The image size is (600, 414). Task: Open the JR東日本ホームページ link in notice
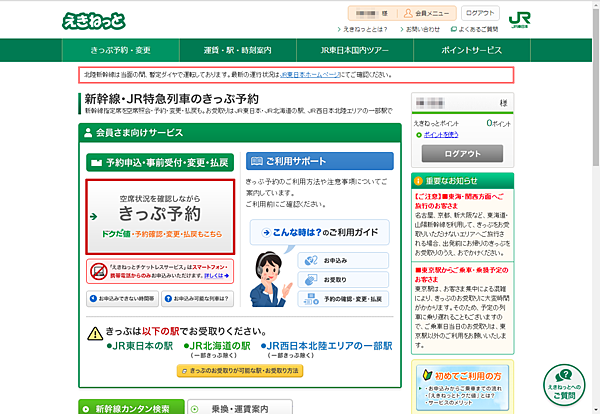point(310,75)
